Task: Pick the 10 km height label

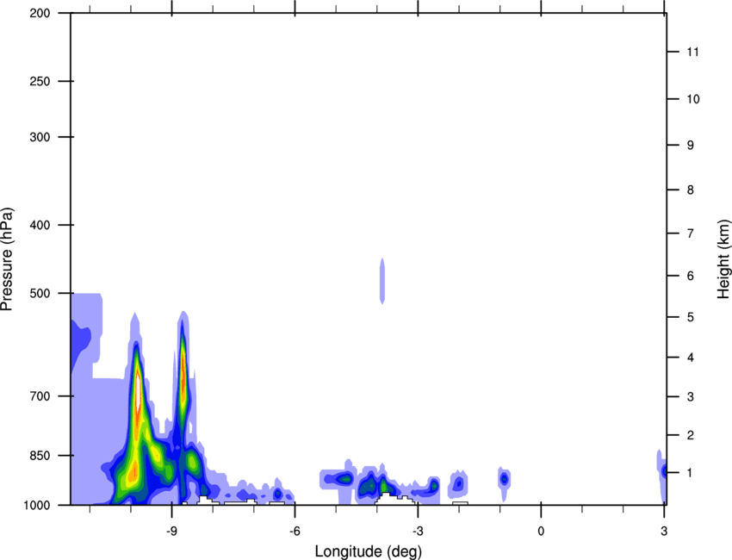Action: pyautogui.click(x=692, y=99)
